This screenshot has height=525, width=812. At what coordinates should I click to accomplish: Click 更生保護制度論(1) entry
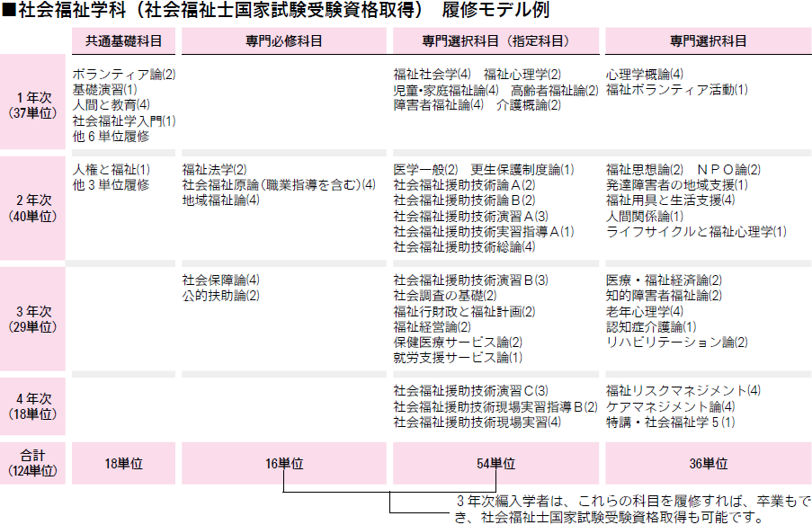click(x=522, y=170)
